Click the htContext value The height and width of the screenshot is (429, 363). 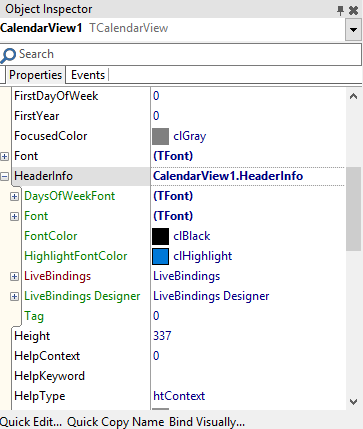(179, 396)
